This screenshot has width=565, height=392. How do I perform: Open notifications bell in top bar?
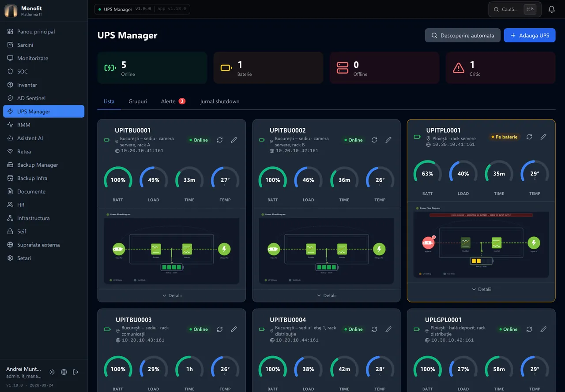(x=551, y=9)
